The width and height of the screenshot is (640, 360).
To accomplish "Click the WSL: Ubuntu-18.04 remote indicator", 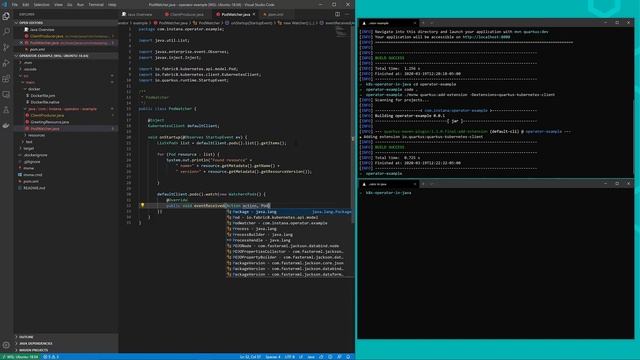I will tap(20, 357).
